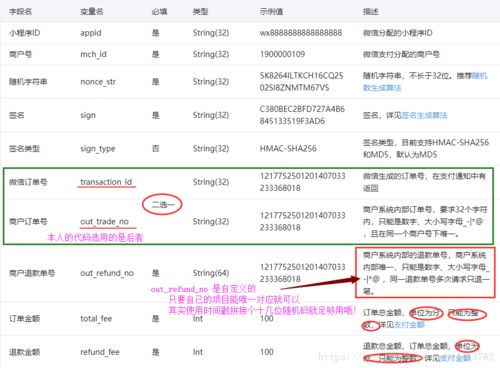Screen dimensions: 500x368
Task: Click example value HMAC-SHA256
Action: 288,149
